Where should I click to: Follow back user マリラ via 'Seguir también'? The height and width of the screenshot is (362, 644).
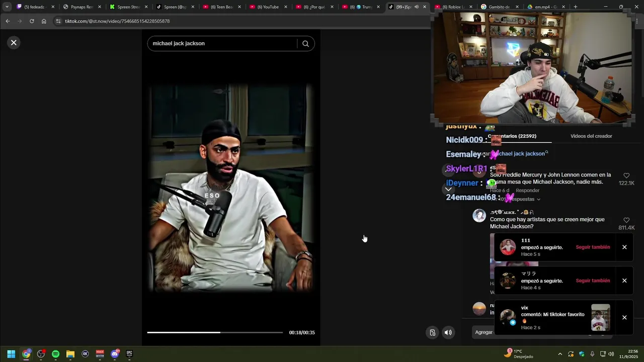coord(593,281)
